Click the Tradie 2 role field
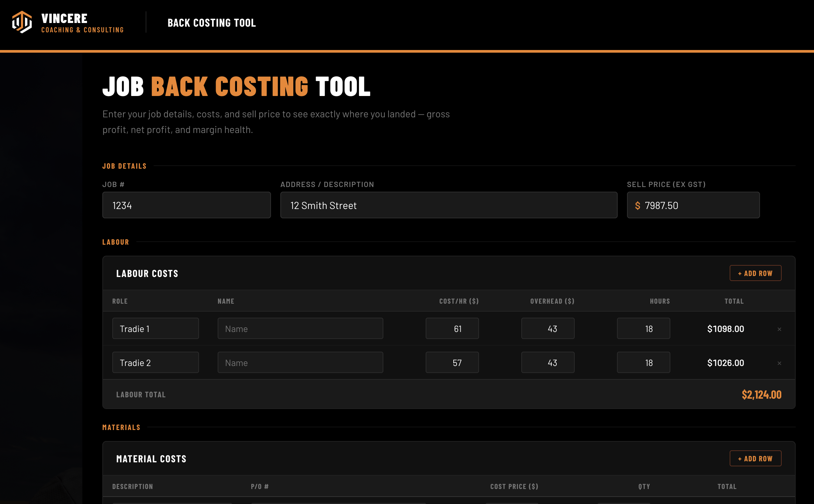Screen dimensions: 814x504 pyautogui.click(x=155, y=363)
